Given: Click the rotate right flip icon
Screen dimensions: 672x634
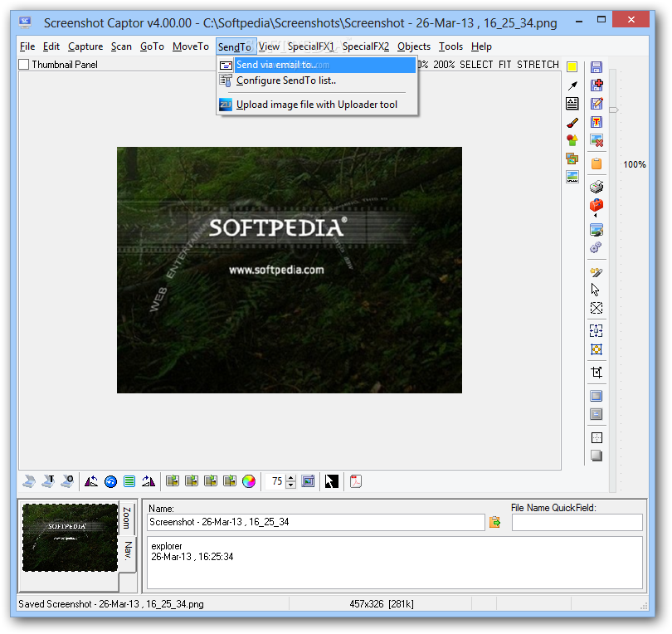Looking at the screenshot, I should click(x=149, y=481).
